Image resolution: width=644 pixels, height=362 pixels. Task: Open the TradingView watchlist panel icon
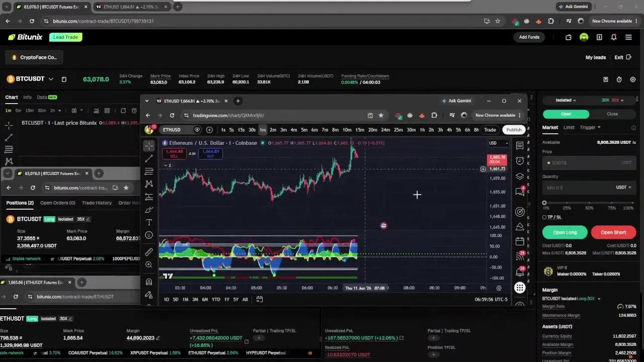[520, 146]
